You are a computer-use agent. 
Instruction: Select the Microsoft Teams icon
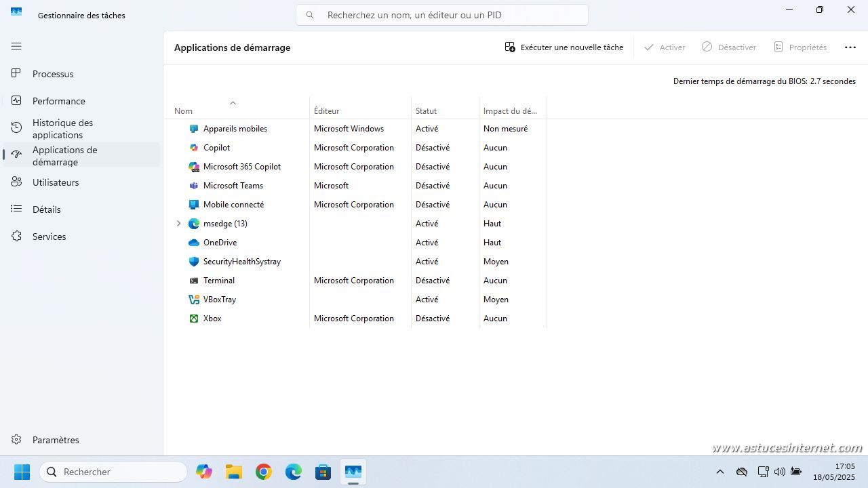click(194, 186)
